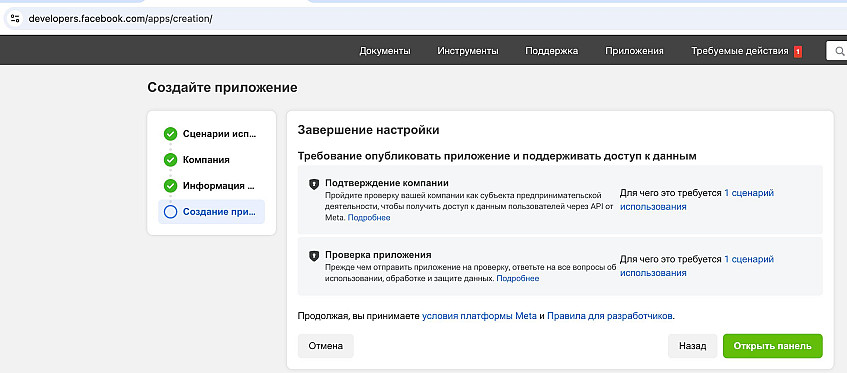Open Требуемые действия in the top bar
The width and height of the screenshot is (847, 373).
click(740, 51)
